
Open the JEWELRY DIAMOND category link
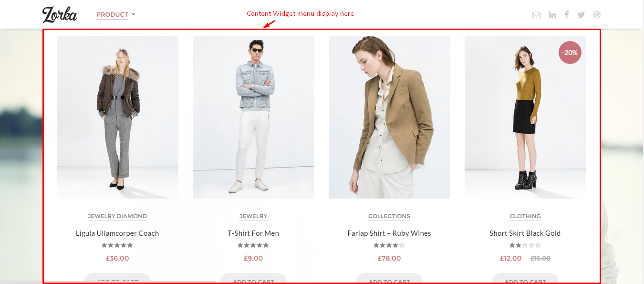[x=117, y=216]
